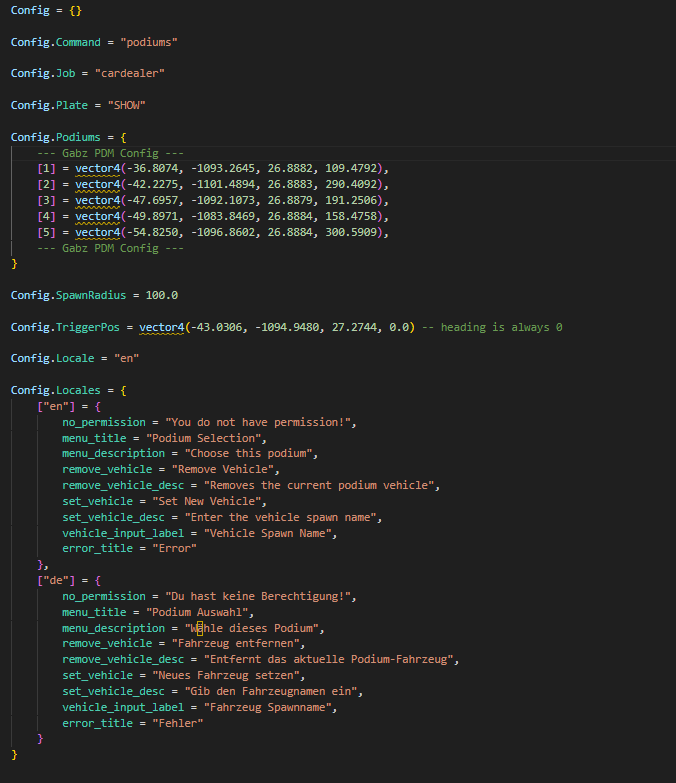Click the "en" value of Config.Locale
This screenshot has width=676, height=783.
coord(127,359)
